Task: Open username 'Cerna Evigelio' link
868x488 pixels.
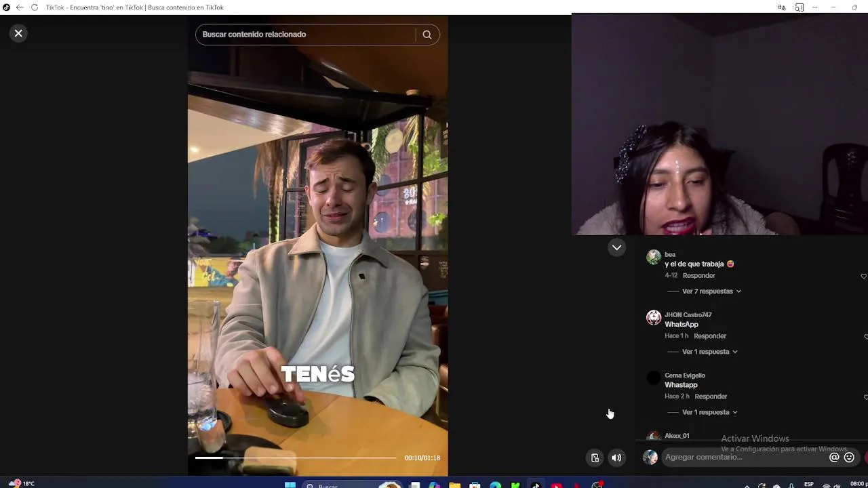Action: pyautogui.click(x=685, y=375)
